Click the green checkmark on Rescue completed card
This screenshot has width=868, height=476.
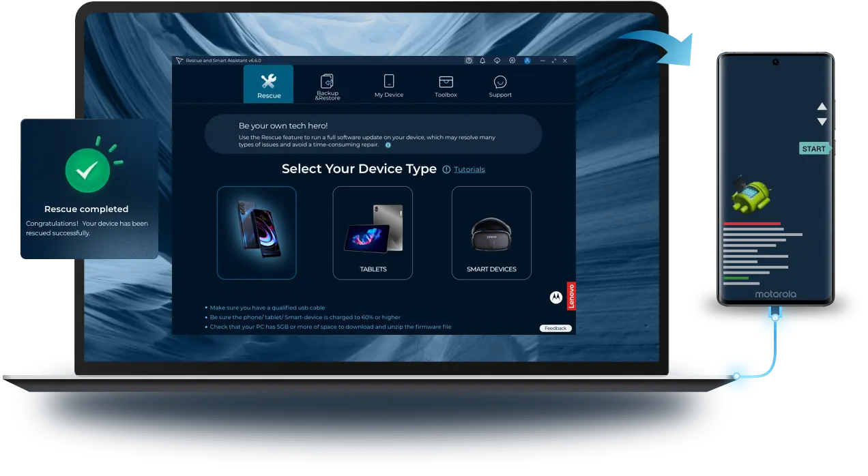(86, 171)
